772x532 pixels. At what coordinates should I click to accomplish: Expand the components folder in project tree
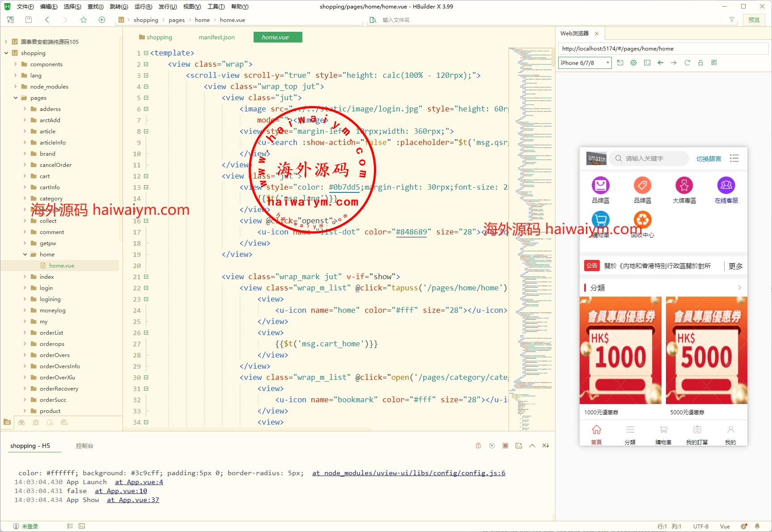coord(16,64)
